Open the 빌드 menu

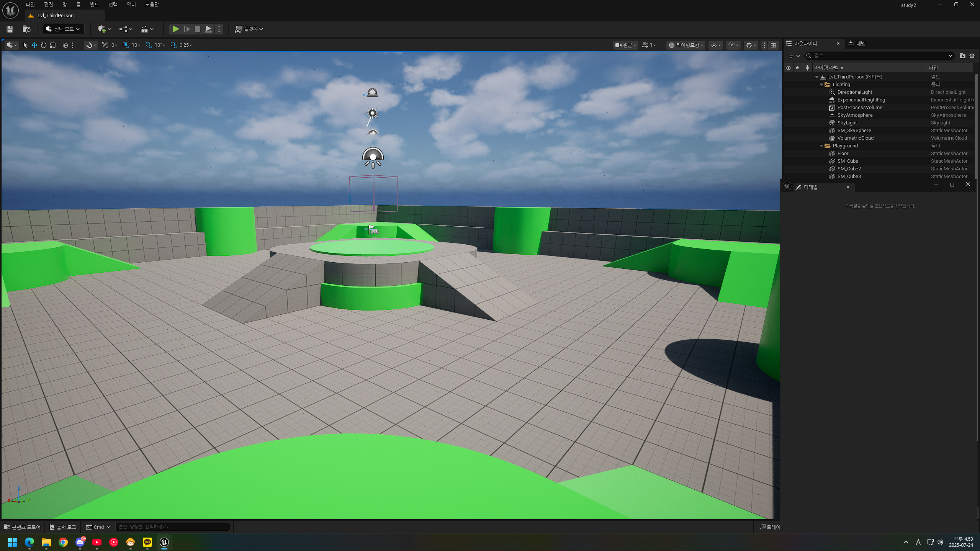coord(94,5)
